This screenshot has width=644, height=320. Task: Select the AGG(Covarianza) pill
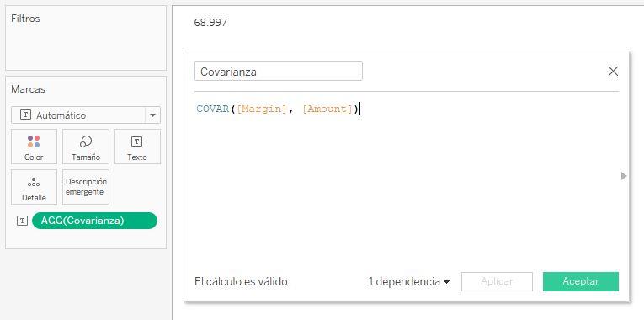(x=94, y=221)
